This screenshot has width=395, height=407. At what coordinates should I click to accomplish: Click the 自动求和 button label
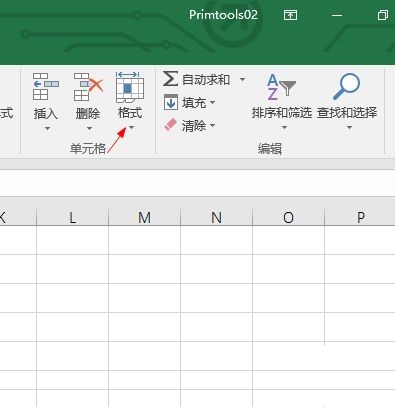click(x=206, y=79)
